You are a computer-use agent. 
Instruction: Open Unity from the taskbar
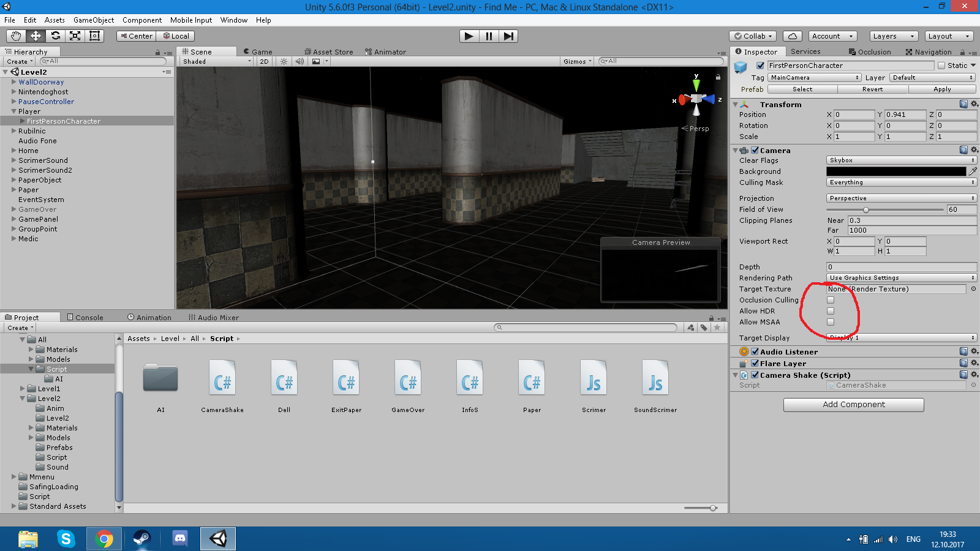coord(218,539)
